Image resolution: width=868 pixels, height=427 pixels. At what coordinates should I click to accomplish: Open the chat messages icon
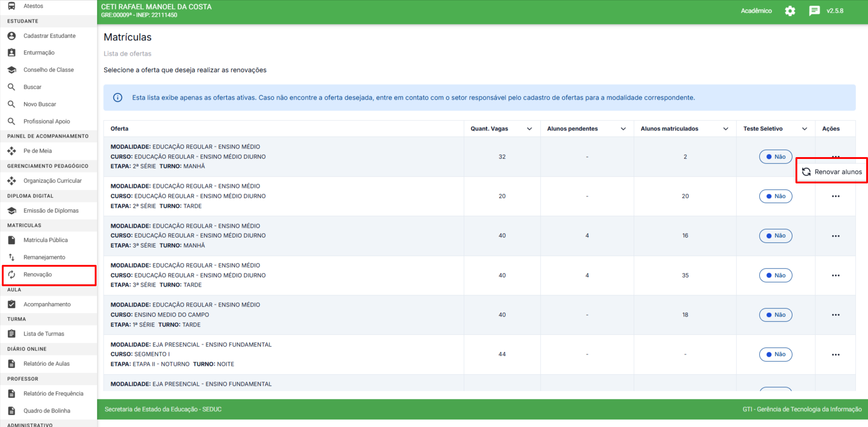814,11
